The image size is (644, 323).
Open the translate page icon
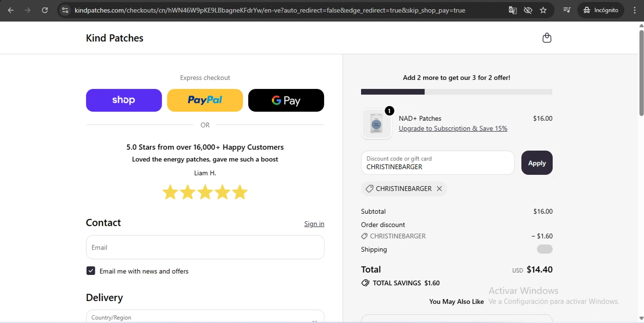513,10
